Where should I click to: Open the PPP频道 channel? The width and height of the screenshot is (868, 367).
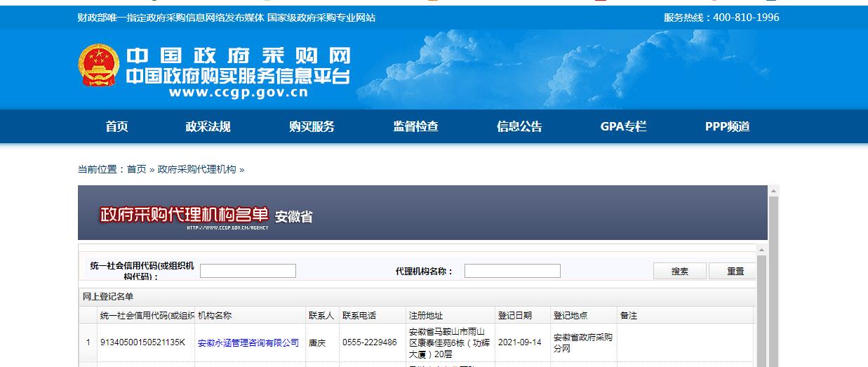click(727, 127)
